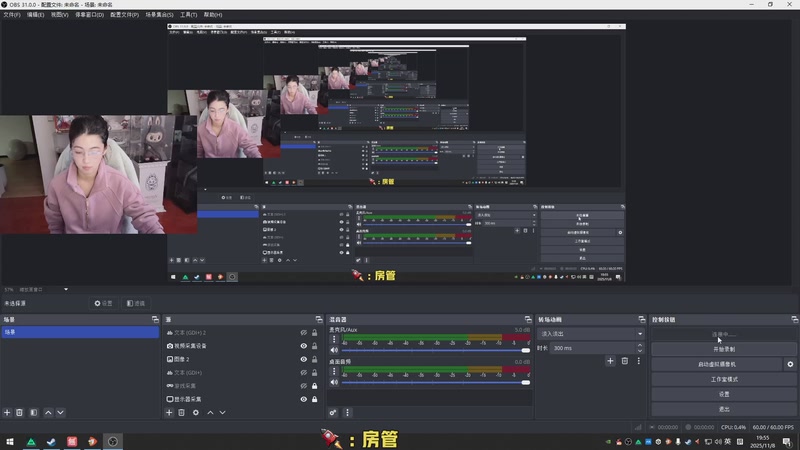Screen dimensions: 800x450
Task: Add a scene transition with plus icon
Action: [610, 361]
